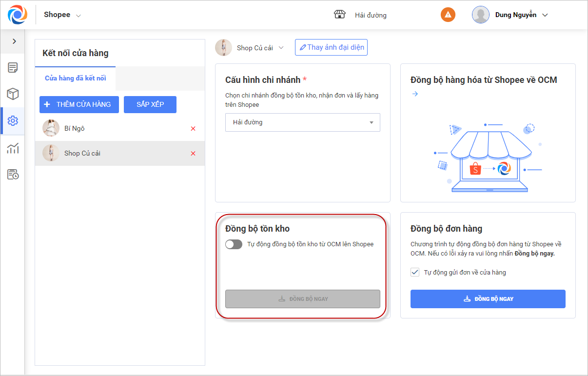Select the Bí Ngô store in list
Image resolution: width=588 pixels, height=376 pixels.
[x=75, y=129]
